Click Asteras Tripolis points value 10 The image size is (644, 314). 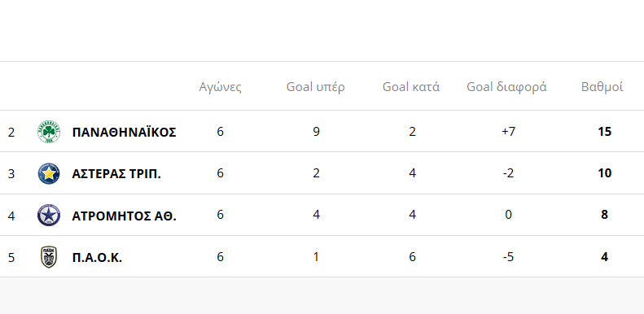[605, 173]
